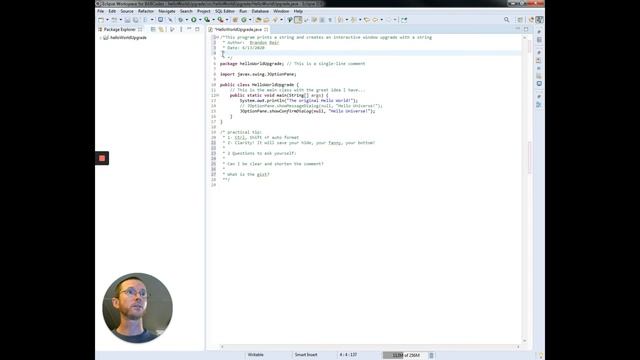Click the External Tools run icon
Viewport: 640px width, 360px height.
pyautogui.click(x=220, y=20)
